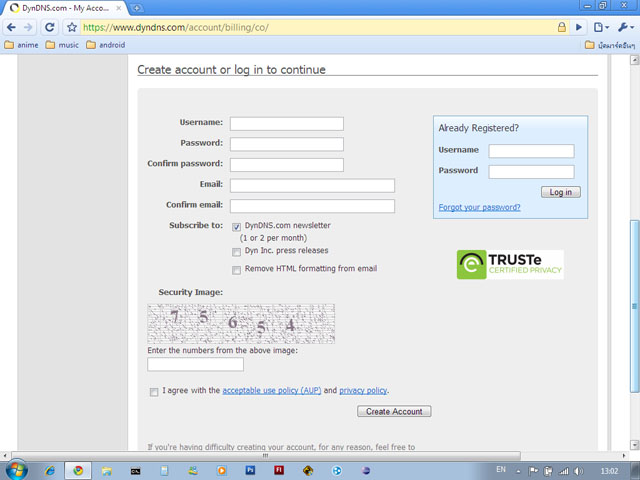Open Windows Explorer folder on taskbar
The height and width of the screenshot is (480, 640).
coord(107,471)
